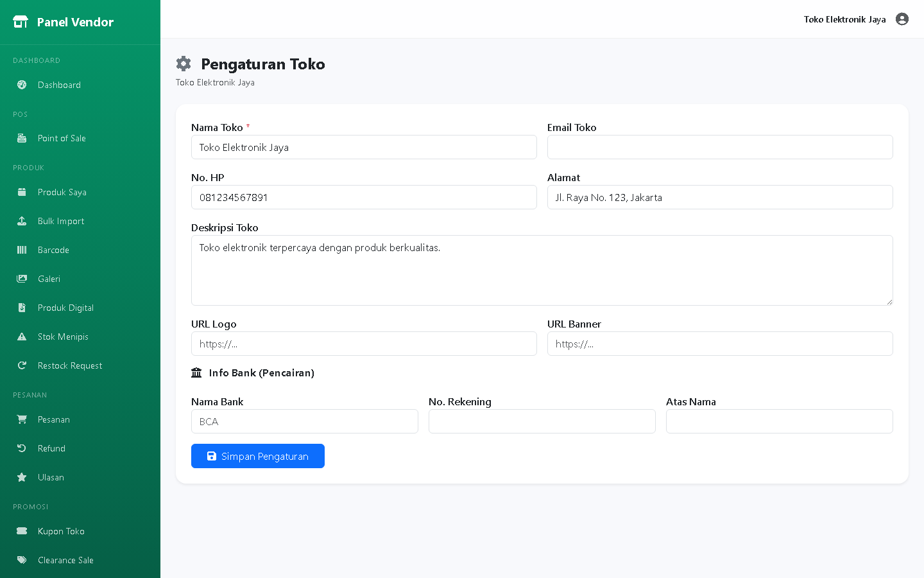The width and height of the screenshot is (924, 578).
Task: Open Clearance Sale page
Action: (80, 560)
